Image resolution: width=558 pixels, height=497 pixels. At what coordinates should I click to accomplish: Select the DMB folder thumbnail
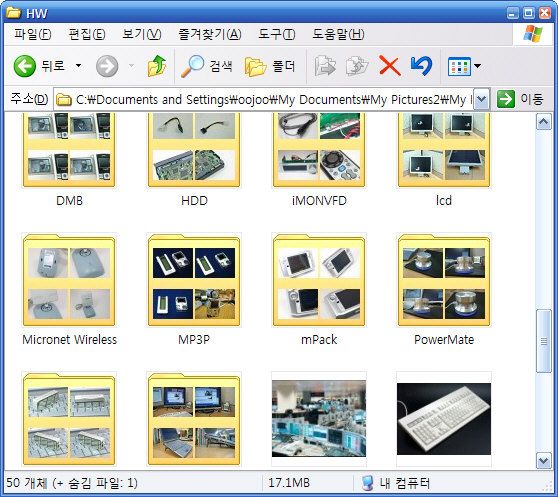(x=69, y=150)
